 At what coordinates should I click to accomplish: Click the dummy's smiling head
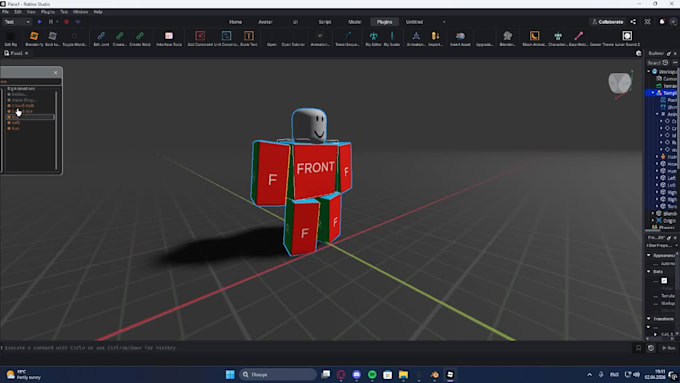click(x=310, y=125)
